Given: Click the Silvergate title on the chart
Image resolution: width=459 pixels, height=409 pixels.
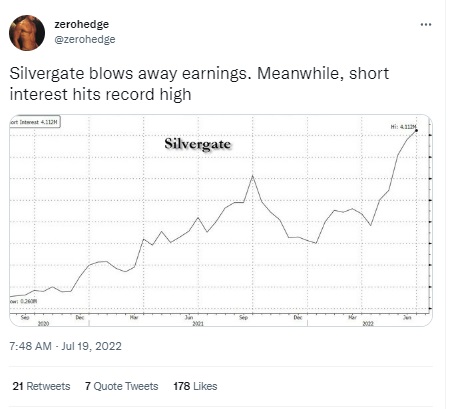Looking at the screenshot, I should [x=197, y=144].
